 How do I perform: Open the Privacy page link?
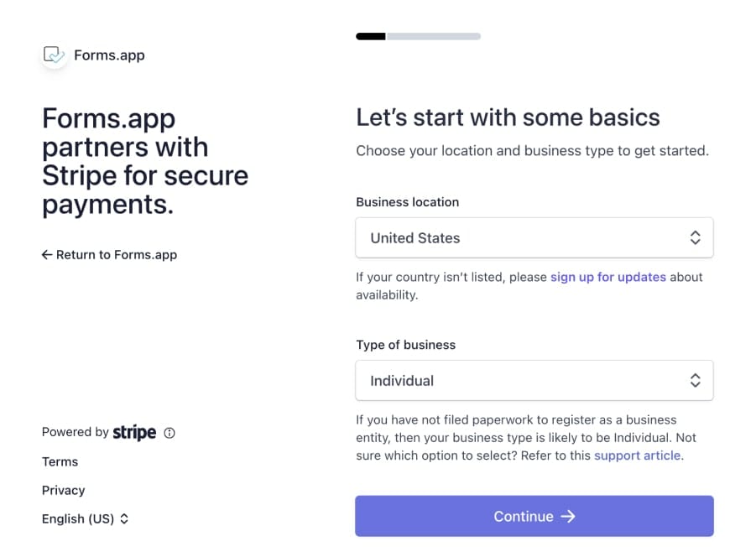coord(63,491)
